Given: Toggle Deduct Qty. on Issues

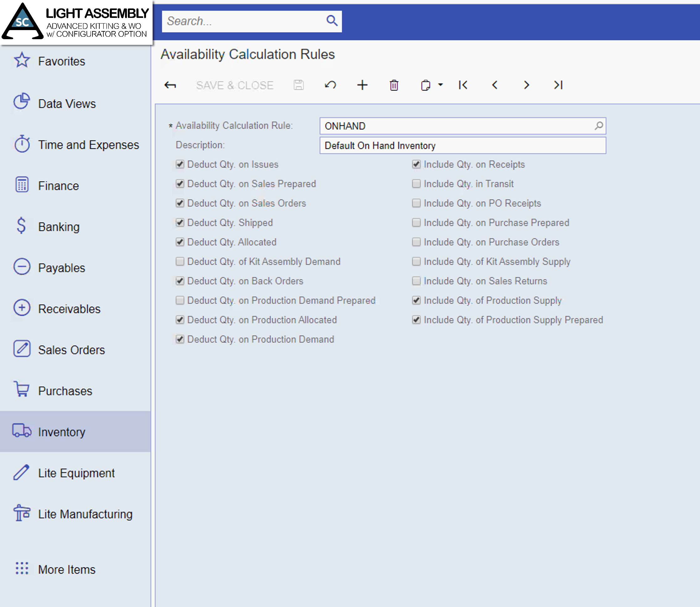Looking at the screenshot, I should point(180,164).
